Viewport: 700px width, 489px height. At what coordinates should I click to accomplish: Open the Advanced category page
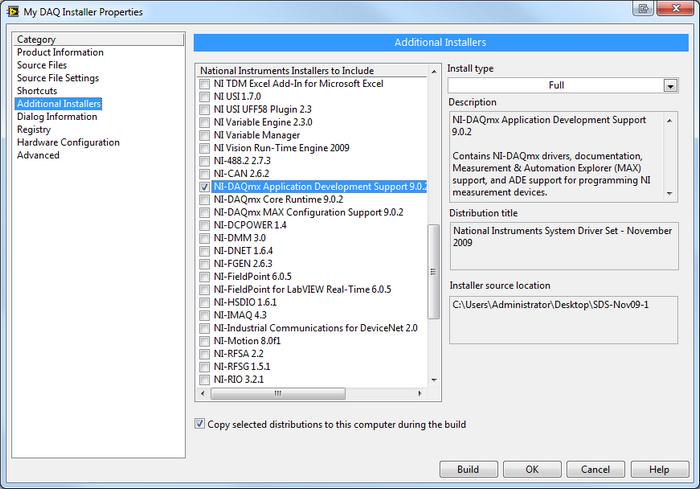38,155
